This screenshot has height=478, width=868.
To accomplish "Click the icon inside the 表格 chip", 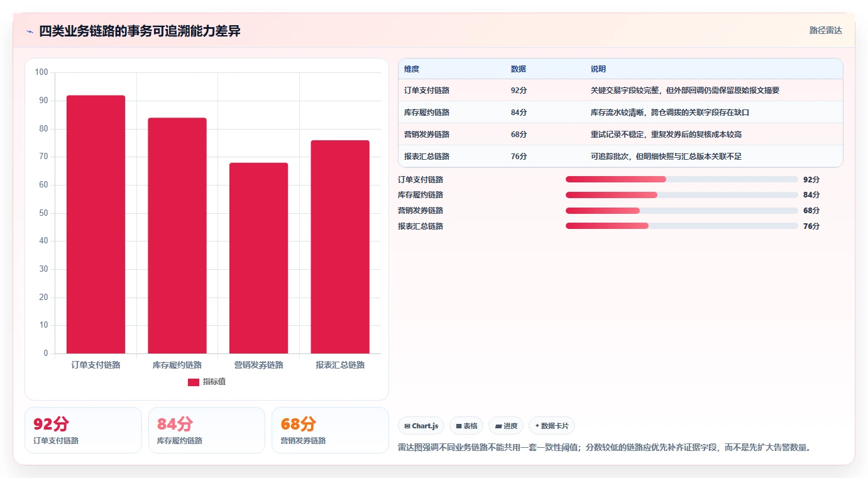I will pyautogui.click(x=459, y=426).
